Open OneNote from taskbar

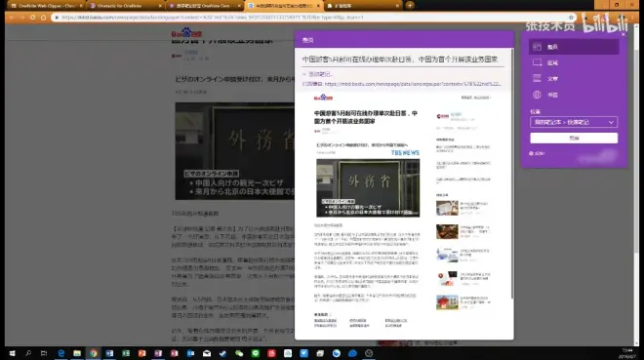(x=158, y=353)
